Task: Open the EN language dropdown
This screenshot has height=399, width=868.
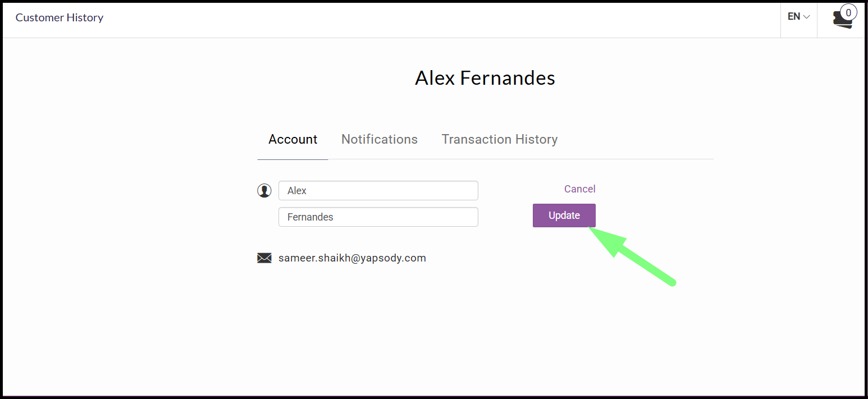Action: pos(798,17)
